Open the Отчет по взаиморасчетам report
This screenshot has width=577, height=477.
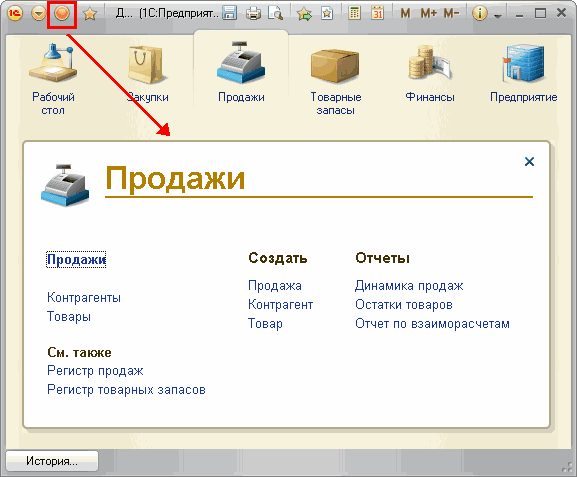[432, 324]
